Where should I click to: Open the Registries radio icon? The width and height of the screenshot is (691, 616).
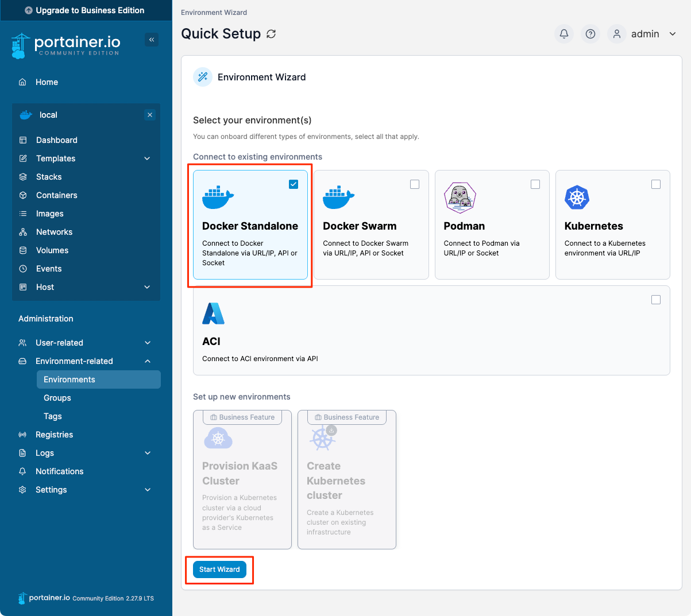point(22,435)
